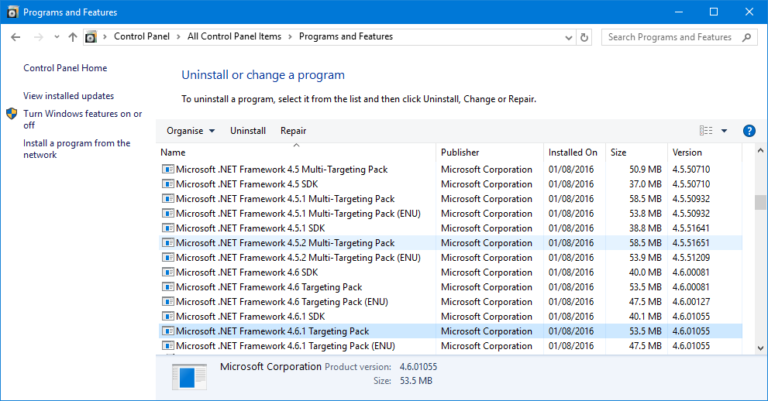The width and height of the screenshot is (768, 401).
Task: Open Control Panel Home link
Action: (x=65, y=68)
